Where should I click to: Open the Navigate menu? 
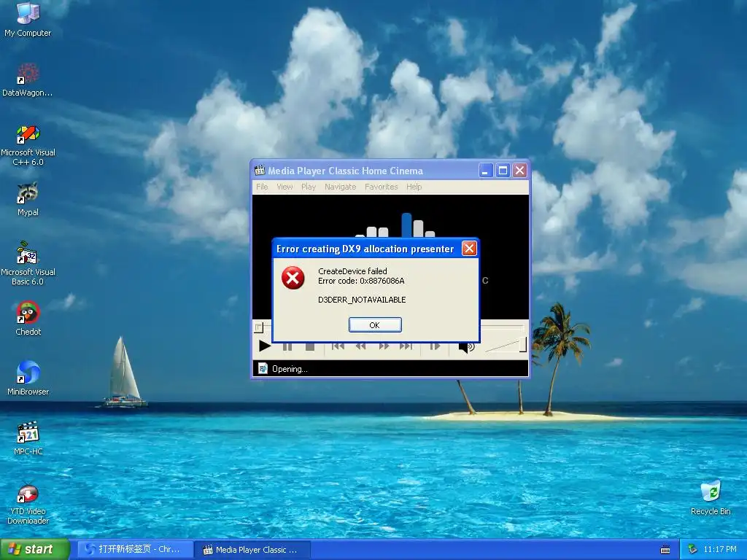340,187
